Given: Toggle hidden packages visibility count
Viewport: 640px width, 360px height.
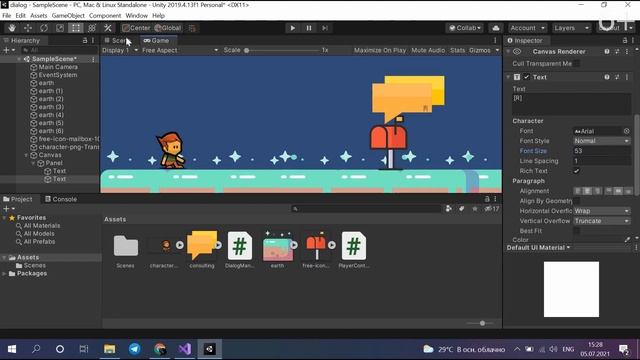Looking at the screenshot, I should [492, 209].
